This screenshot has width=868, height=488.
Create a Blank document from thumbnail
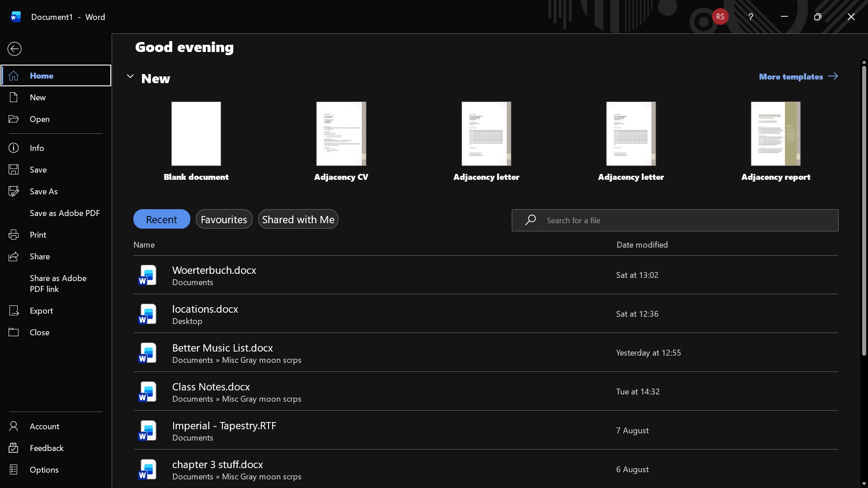196,134
